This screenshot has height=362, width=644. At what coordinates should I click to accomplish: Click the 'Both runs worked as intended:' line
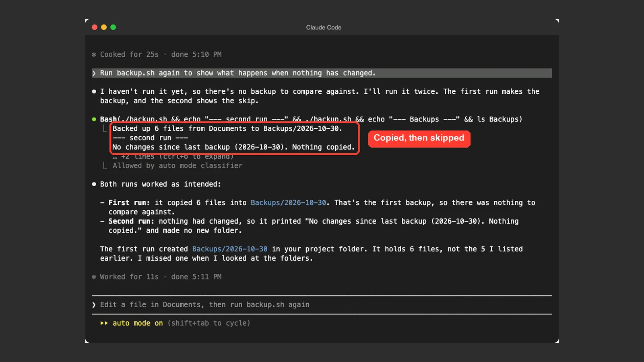pyautogui.click(x=161, y=184)
